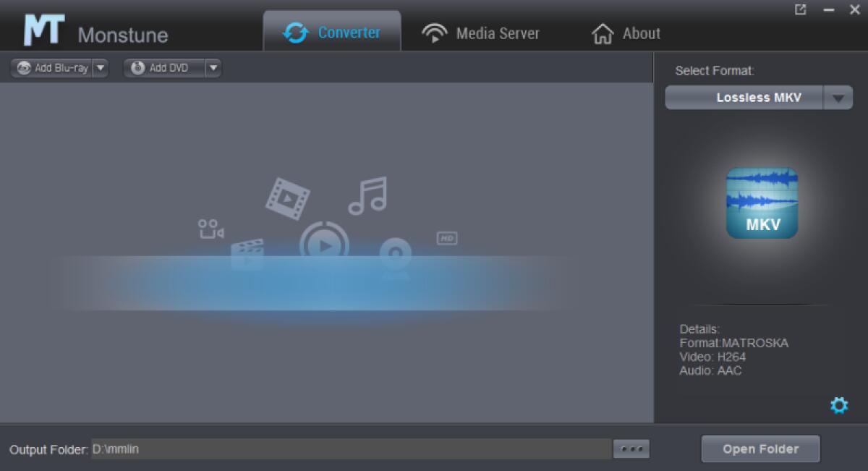
Task: Click the camcorder icon in drop area
Action: tap(210, 229)
